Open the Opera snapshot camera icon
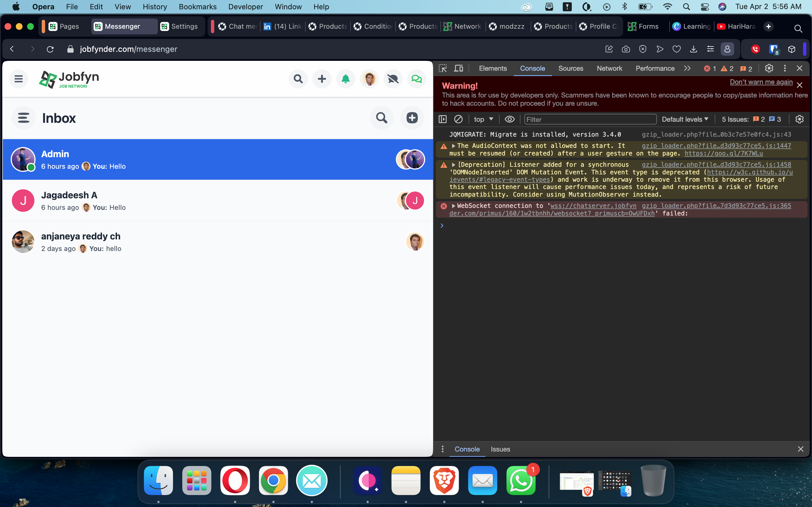This screenshot has width=812, height=507. point(626,49)
